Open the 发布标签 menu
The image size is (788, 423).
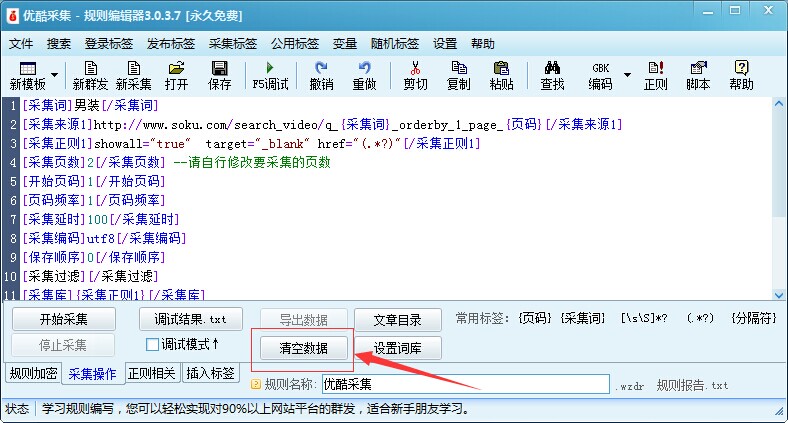(171, 44)
